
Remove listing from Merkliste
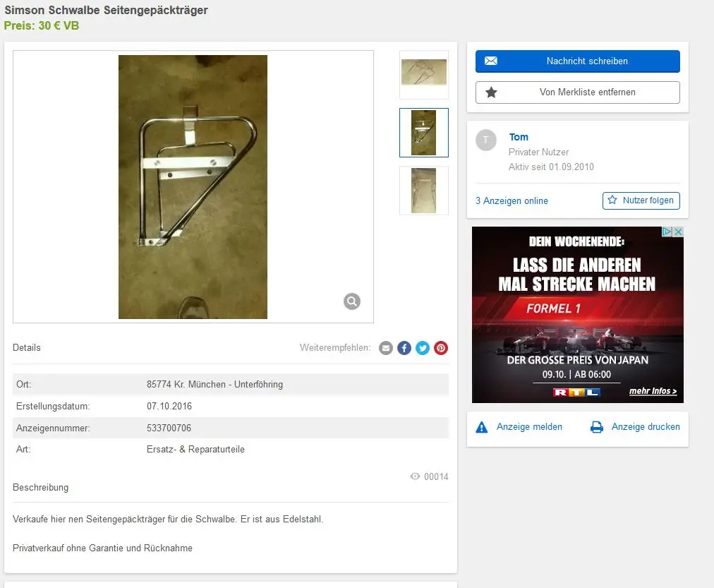577,92
